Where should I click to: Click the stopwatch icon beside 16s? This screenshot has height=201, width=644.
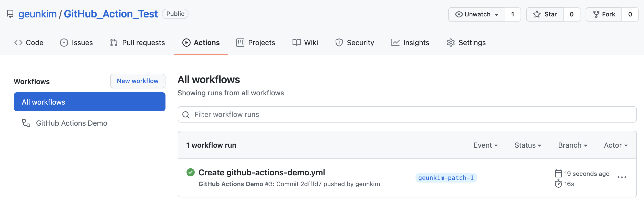(558, 184)
